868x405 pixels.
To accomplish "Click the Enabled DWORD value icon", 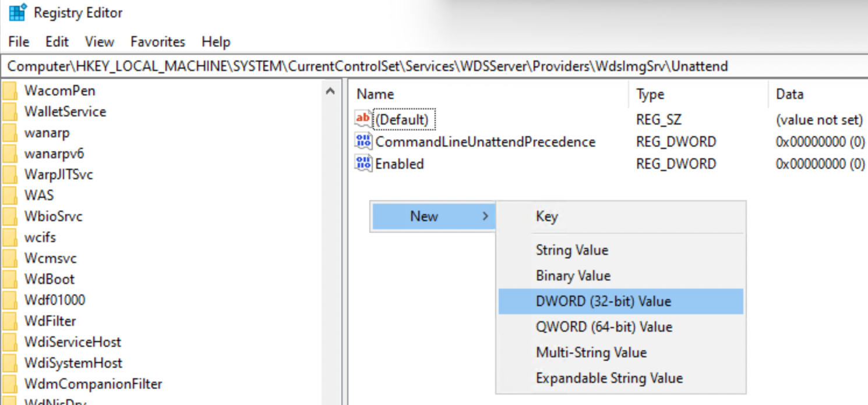I will pos(363,164).
